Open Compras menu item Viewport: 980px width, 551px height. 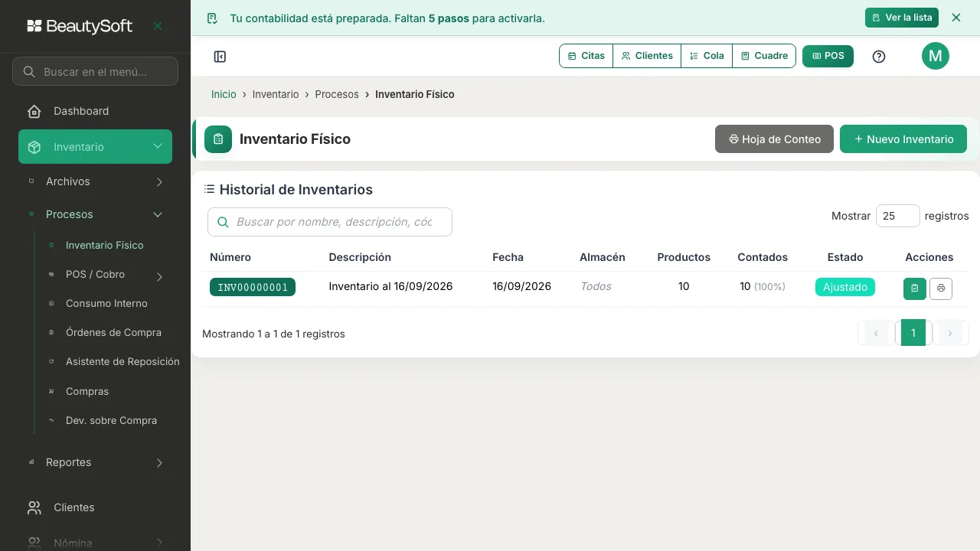[x=87, y=392]
